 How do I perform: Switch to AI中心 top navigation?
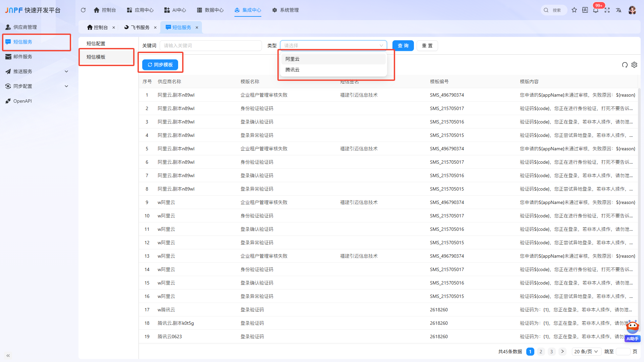175,10
